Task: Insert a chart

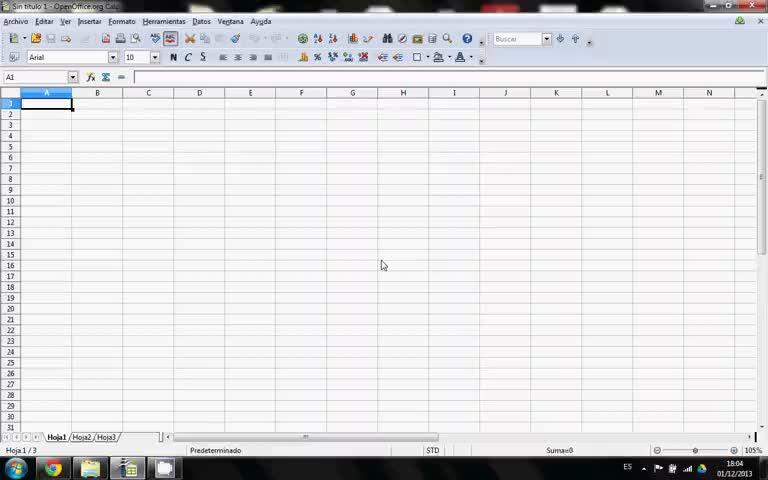Action: tap(353, 38)
